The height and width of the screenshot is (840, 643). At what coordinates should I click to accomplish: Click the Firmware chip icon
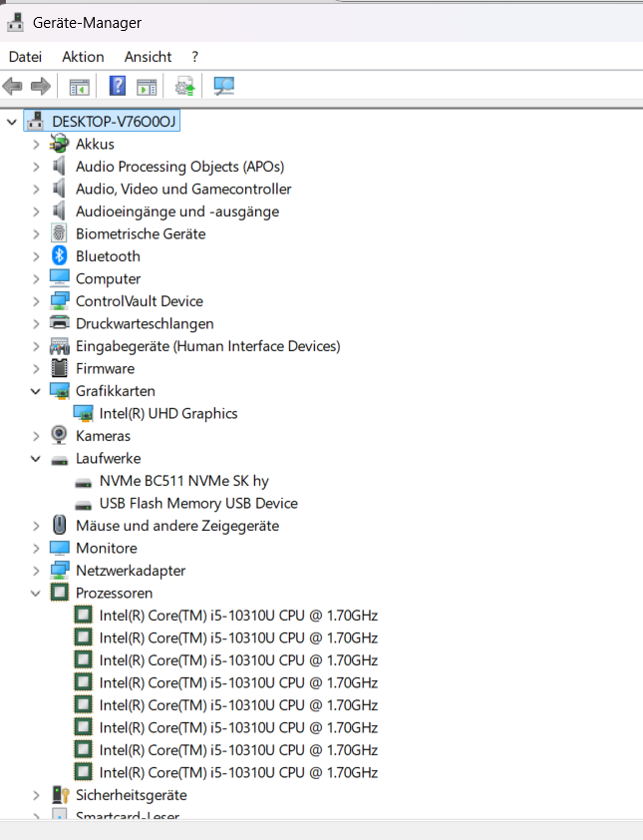point(60,368)
